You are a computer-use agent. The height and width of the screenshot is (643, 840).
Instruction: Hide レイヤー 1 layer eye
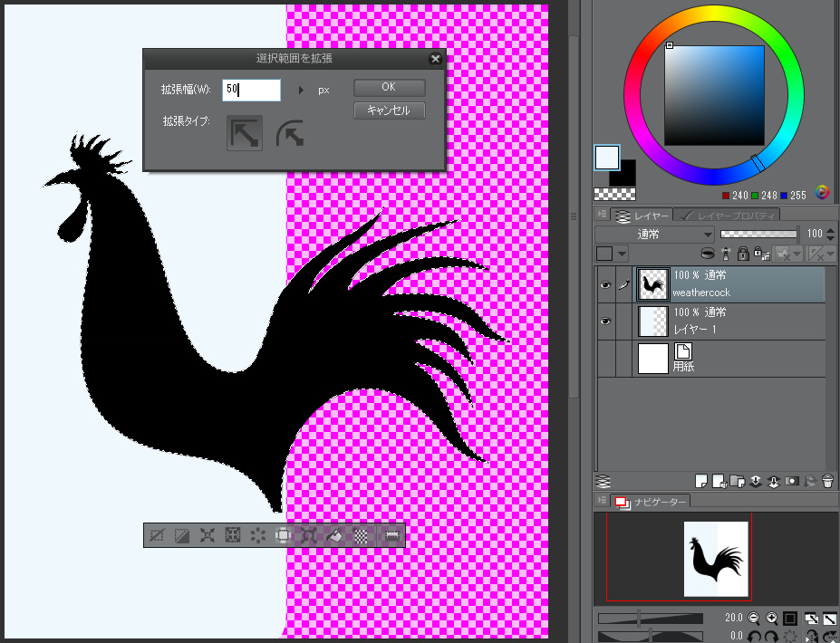point(605,321)
